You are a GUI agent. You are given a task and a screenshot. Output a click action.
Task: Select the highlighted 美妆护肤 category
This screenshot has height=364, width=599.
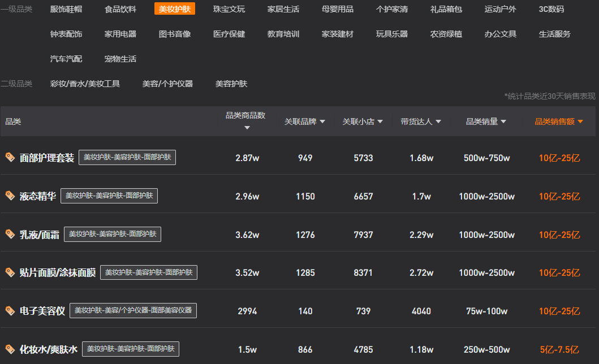pyautogui.click(x=175, y=9)
